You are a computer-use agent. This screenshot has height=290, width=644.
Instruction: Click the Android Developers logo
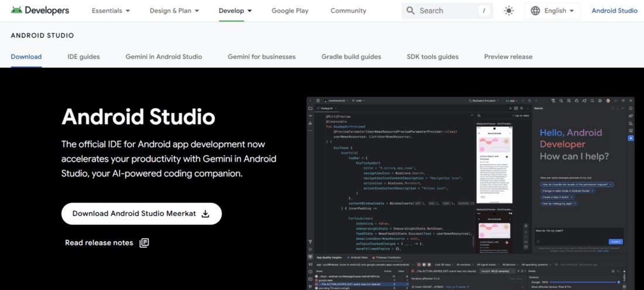coord(40,11)
